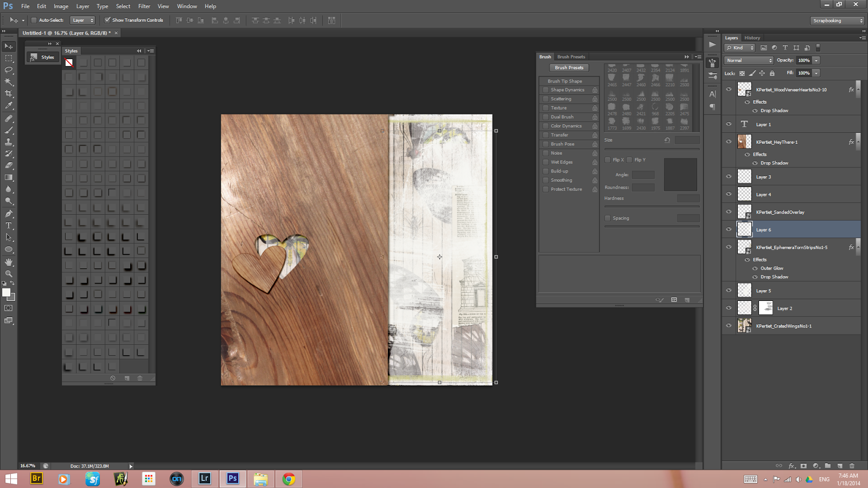Click the foreground color swatch
Image resolution: width=868 pixels, height=488 pixels.
[6, 292]
